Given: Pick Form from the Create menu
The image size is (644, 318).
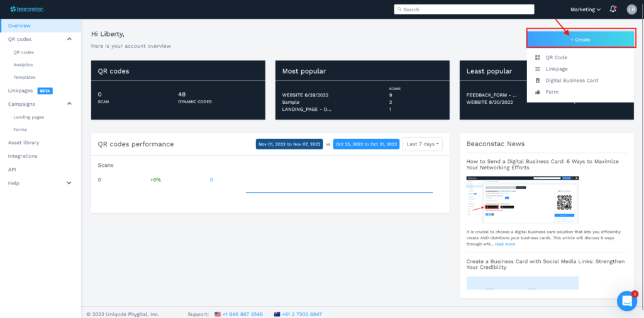Looking at the screenshot, I should [x=552, y=92].
